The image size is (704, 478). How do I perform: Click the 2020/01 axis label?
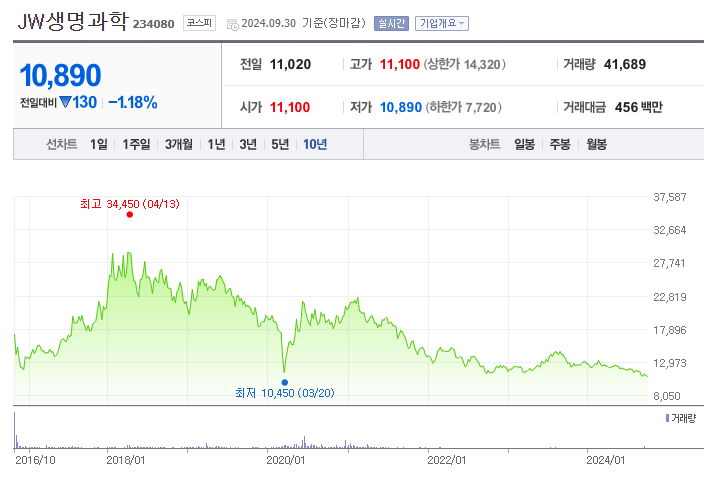point(286,460)
